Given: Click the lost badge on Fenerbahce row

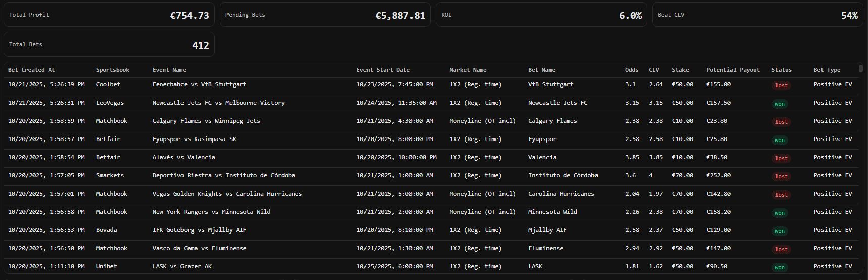Looking at the screenshot, I should [781, 85].
